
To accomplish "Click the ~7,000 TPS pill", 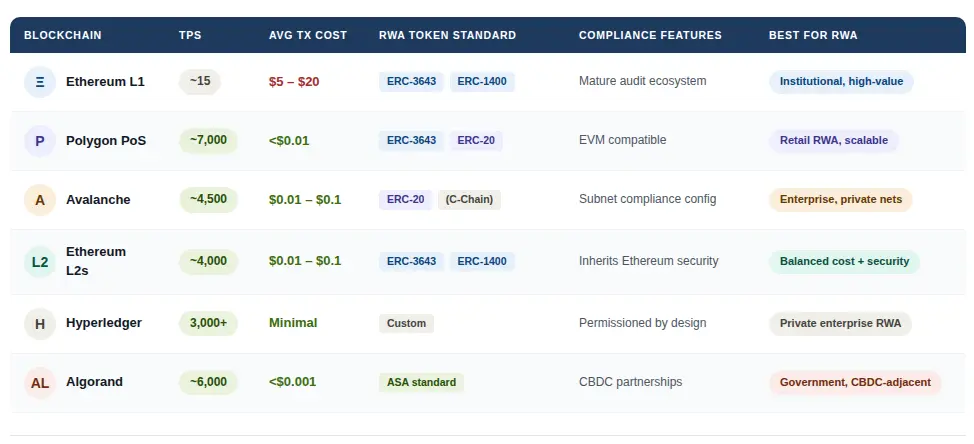I will pyautogui.click(x=208, y=140).
